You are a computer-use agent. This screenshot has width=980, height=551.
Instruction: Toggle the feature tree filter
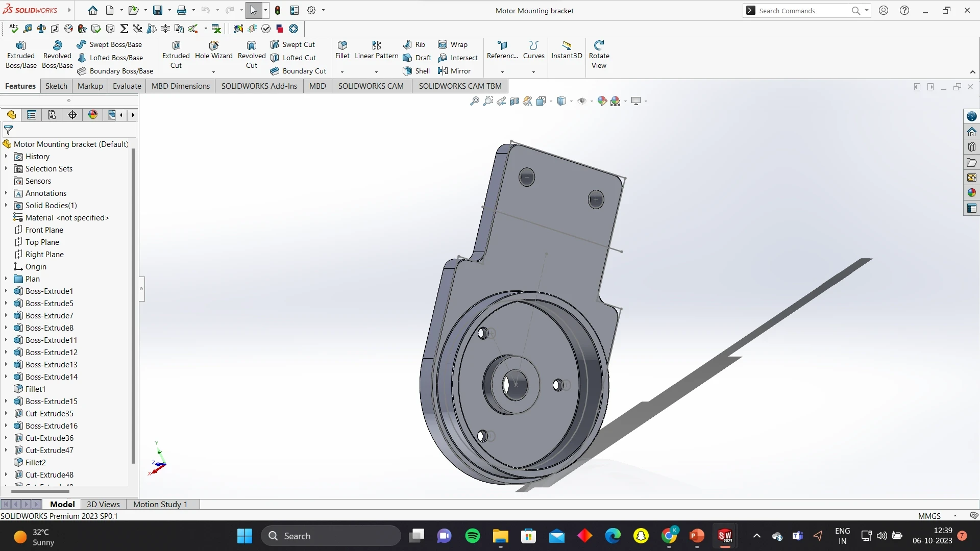pyautogui.click(x=9, y=130)
